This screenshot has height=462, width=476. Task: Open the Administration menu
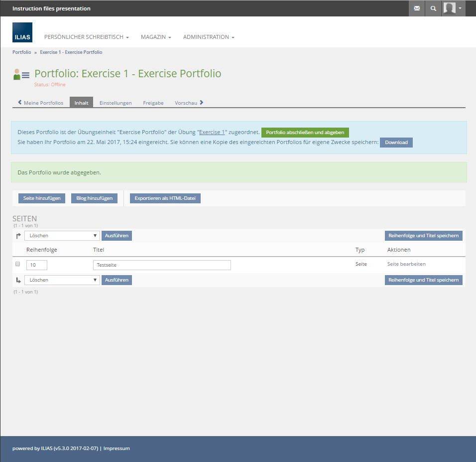click(209, 37)
